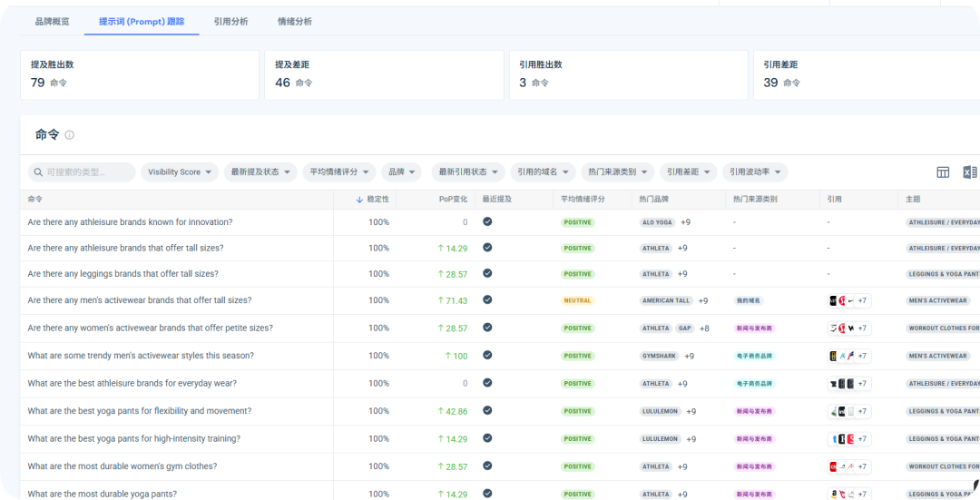Open the 提及胜出数 79 card
This screenshot has height=500, width=980.
140,75
